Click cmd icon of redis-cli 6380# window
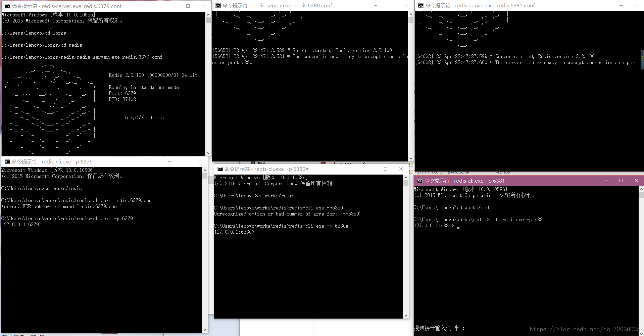This screenshot has height=336, width=644. point(220,169)
